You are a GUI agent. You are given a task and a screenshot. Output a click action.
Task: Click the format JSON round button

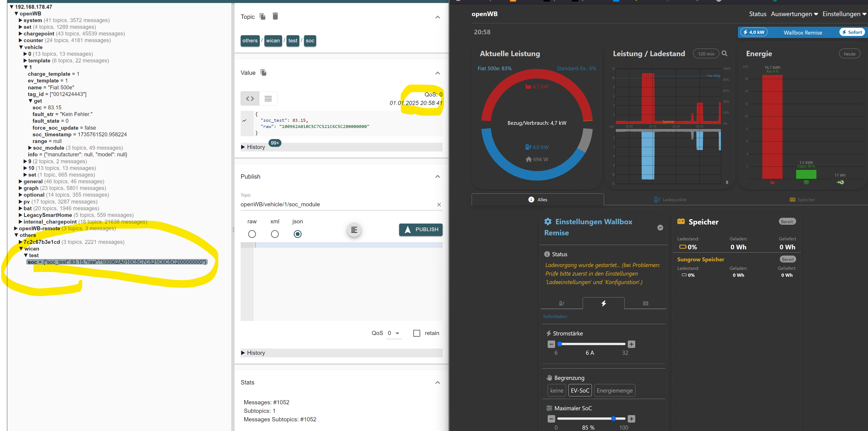tap(354, 230)
